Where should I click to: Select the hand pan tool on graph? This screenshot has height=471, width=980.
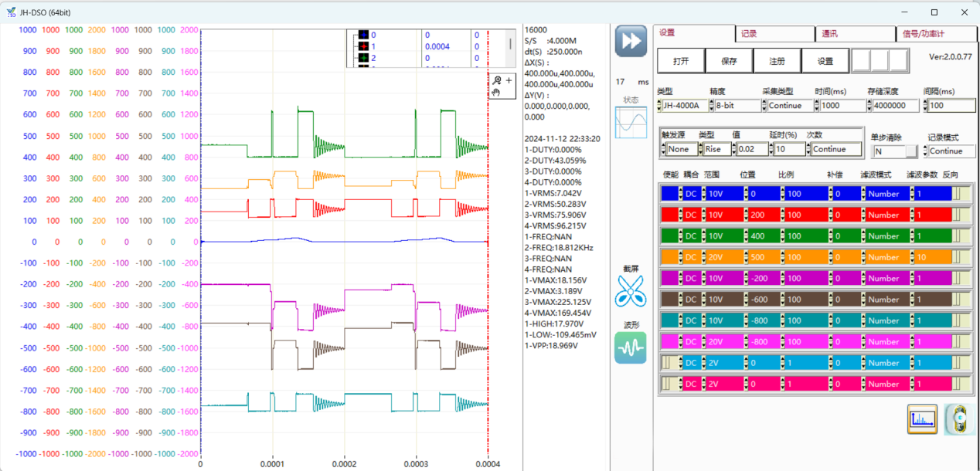tap(497, 93)
